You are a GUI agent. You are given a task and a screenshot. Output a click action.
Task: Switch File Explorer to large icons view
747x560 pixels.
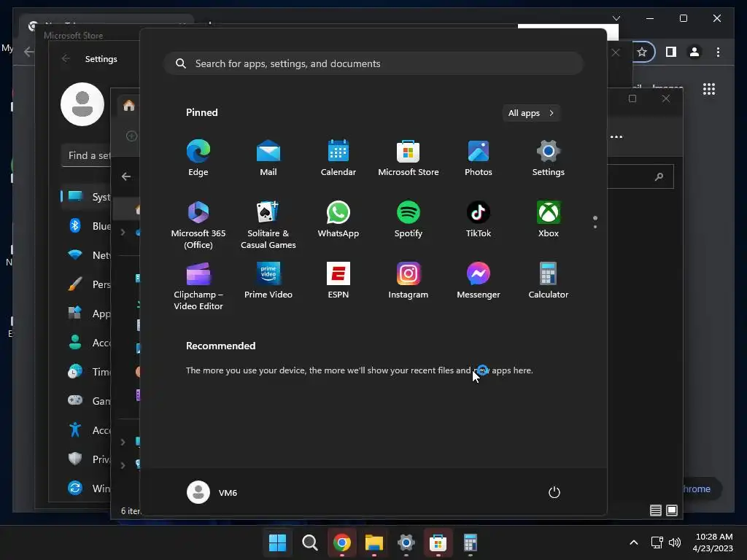click(672, 510)
